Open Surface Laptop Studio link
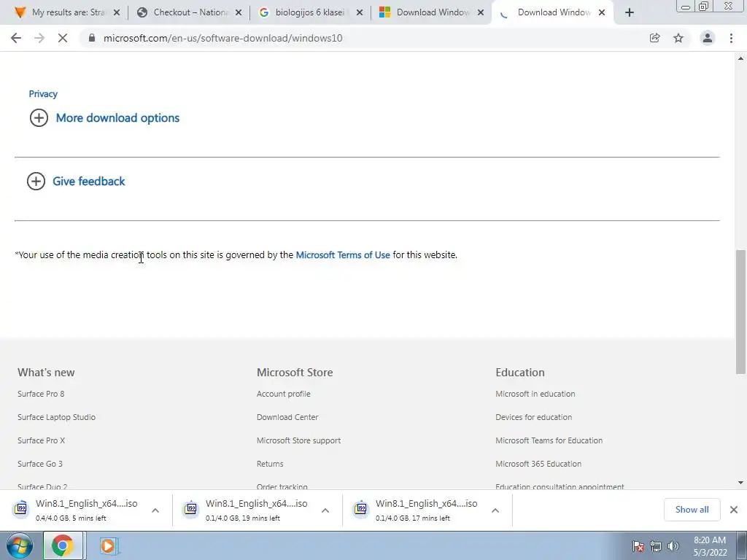Image resolution: width=747 pixels, height=560 pixels. click(x=57, y=417)
